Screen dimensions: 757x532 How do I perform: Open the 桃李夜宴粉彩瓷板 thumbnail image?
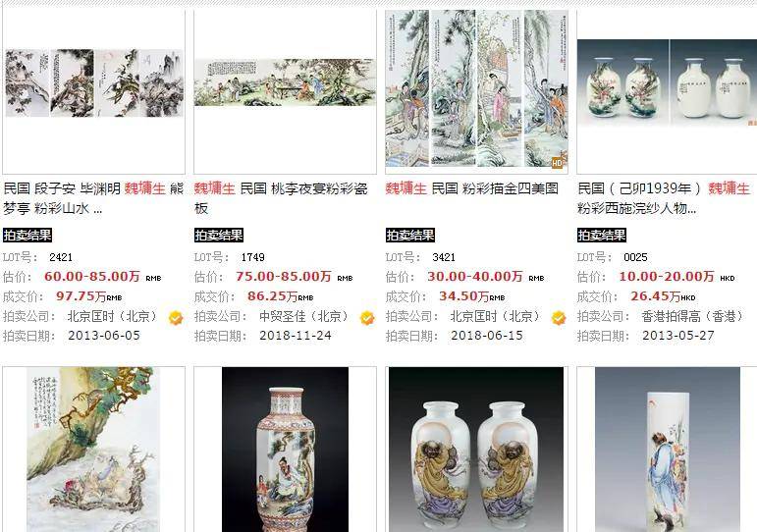click(x=285, y=82)
